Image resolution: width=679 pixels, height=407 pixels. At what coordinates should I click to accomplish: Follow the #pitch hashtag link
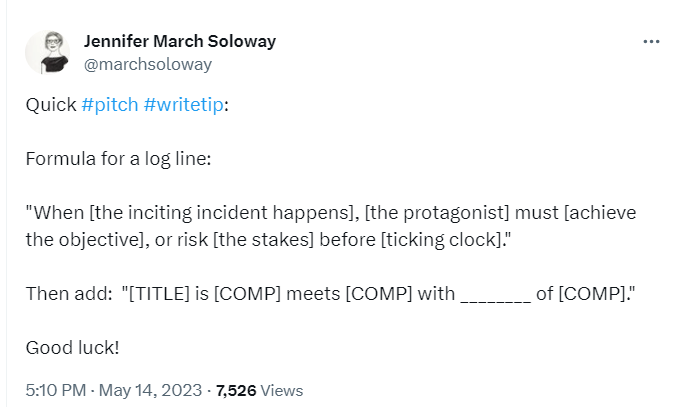pyautogui.click(x=109, y=104)
